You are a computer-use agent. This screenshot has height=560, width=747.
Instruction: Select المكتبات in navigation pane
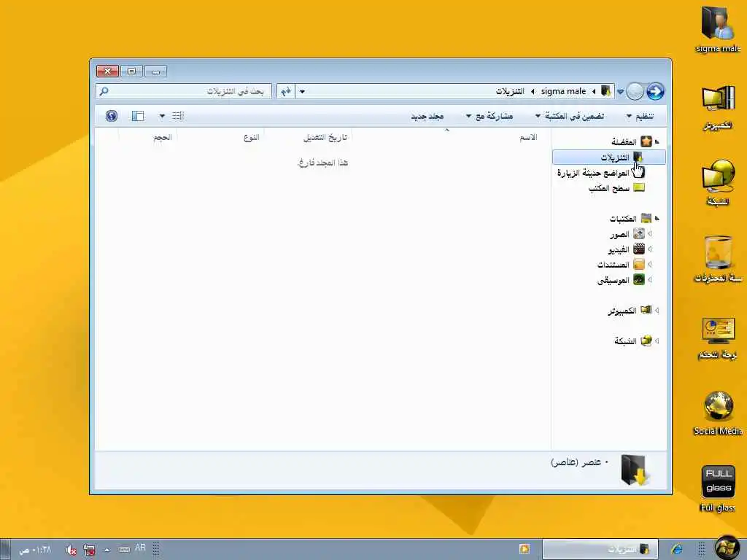[623, 218]
